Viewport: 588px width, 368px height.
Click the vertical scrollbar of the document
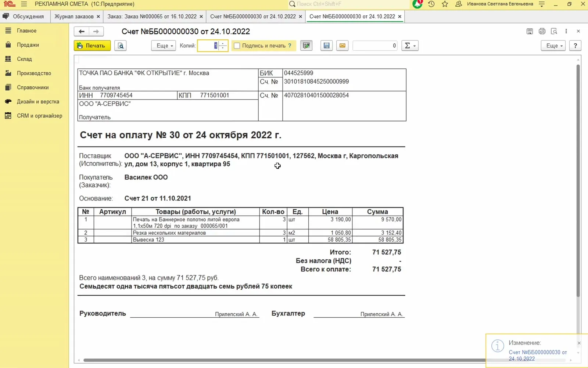point(578,180)
